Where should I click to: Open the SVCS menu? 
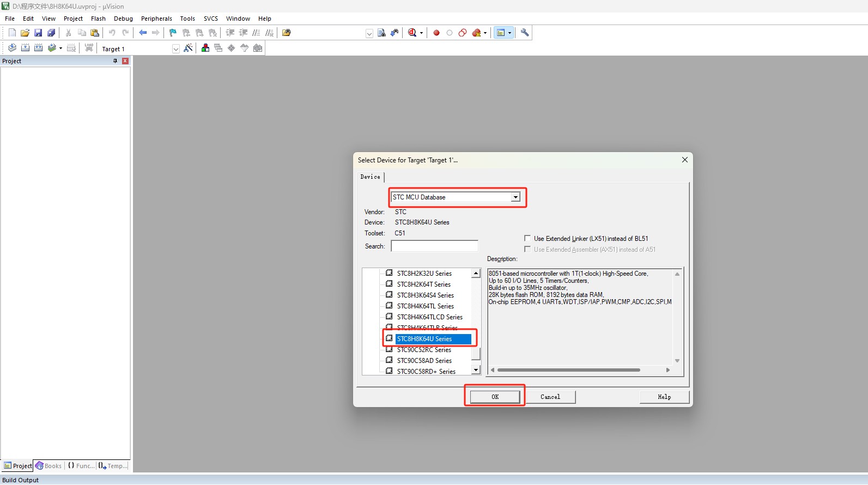point(211,19)
